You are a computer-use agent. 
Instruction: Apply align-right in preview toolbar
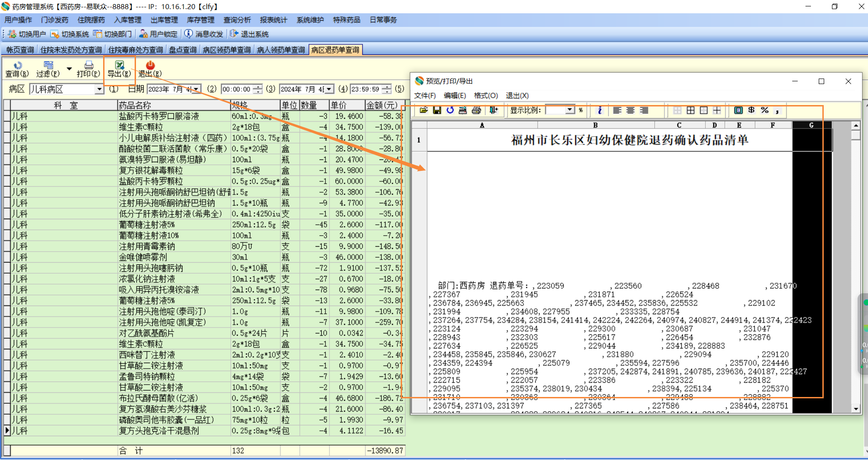click(644, 110)
